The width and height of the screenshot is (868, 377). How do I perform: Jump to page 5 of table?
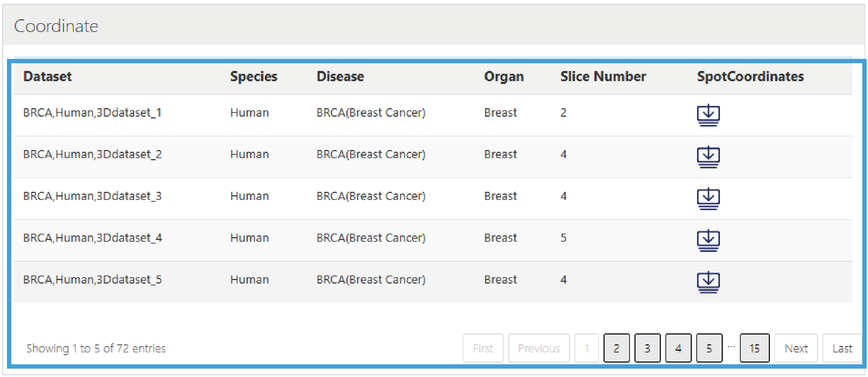(709, 348)
